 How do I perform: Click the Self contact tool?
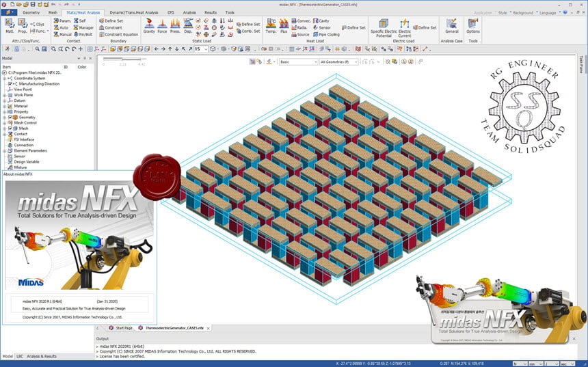click(79, 21)
